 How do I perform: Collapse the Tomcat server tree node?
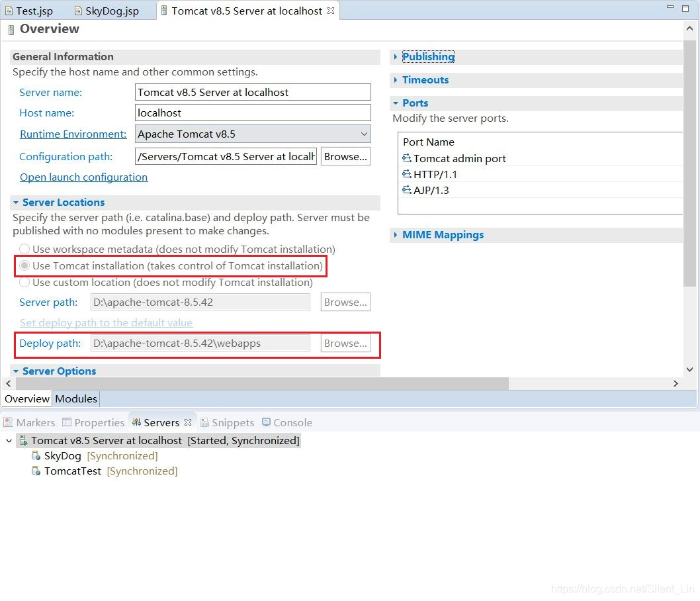(9, 441)
